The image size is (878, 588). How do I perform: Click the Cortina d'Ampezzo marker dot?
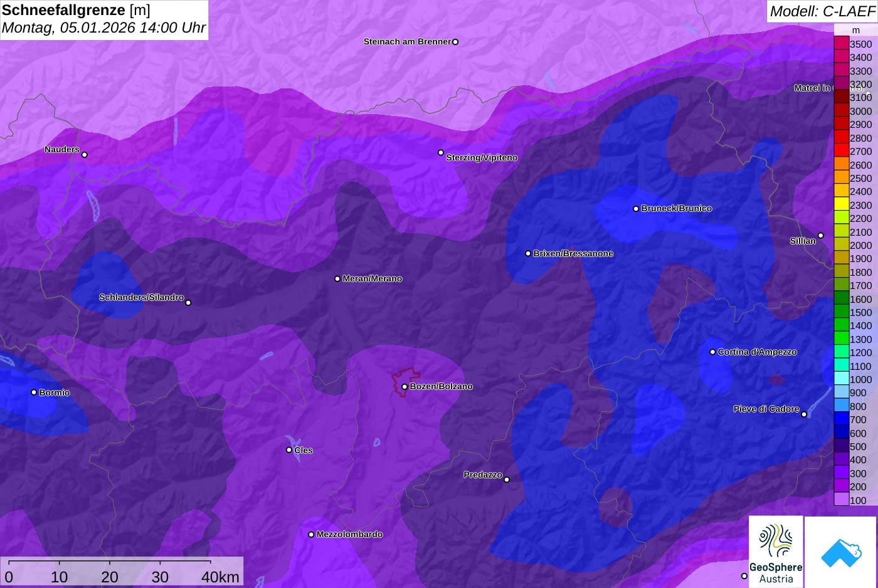pos(712,352)
